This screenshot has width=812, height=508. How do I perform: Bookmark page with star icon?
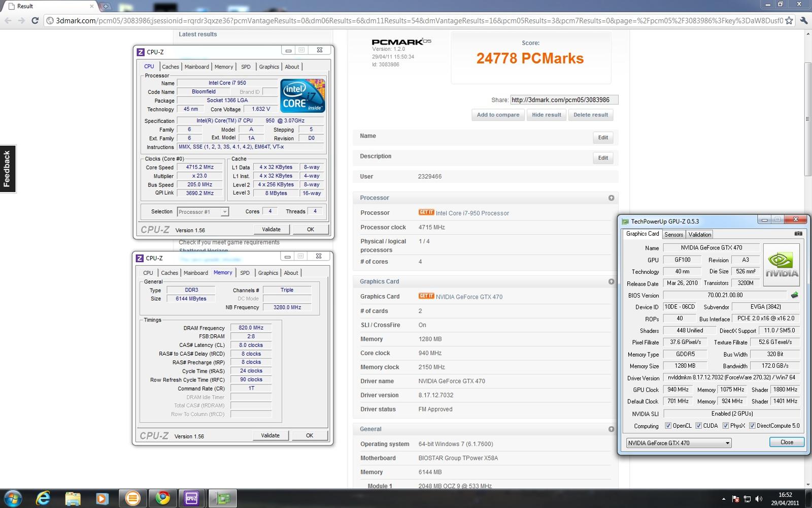(789, 21)
